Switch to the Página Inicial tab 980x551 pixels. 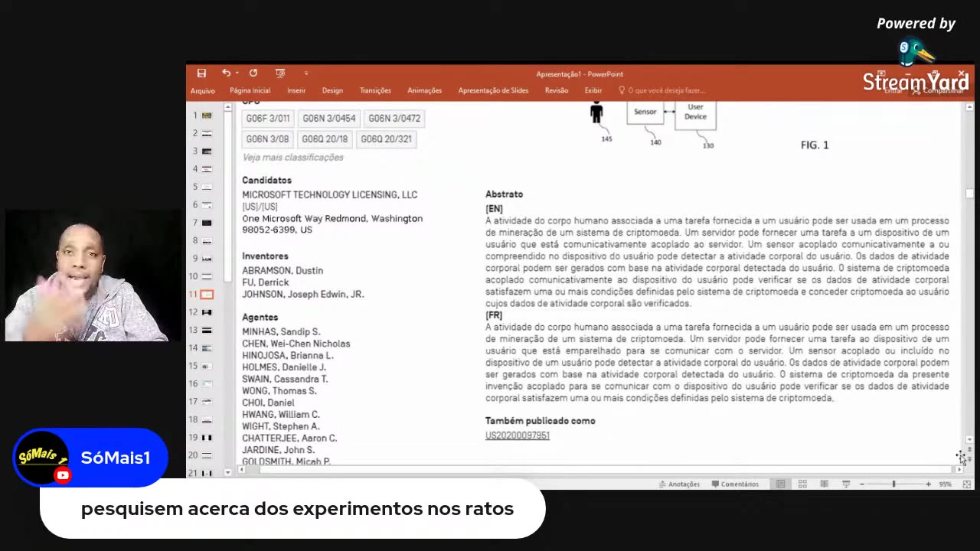coord(250,90)
